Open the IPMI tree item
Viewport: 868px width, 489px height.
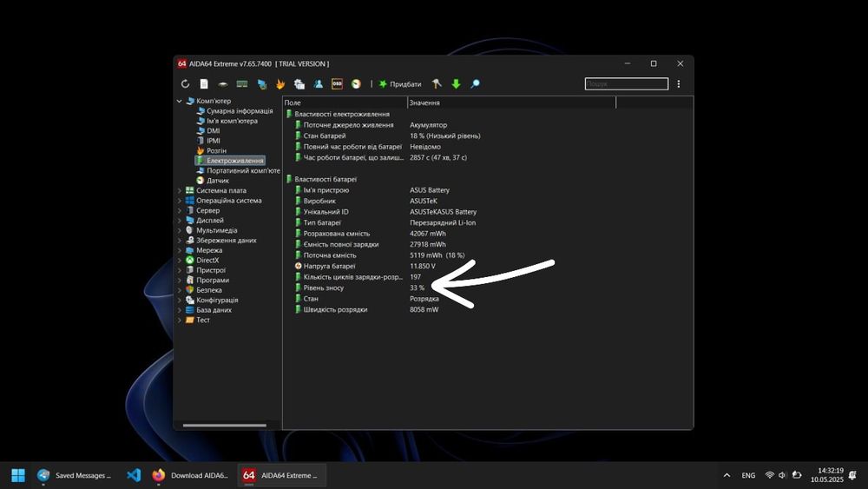[x=208, y=141]
